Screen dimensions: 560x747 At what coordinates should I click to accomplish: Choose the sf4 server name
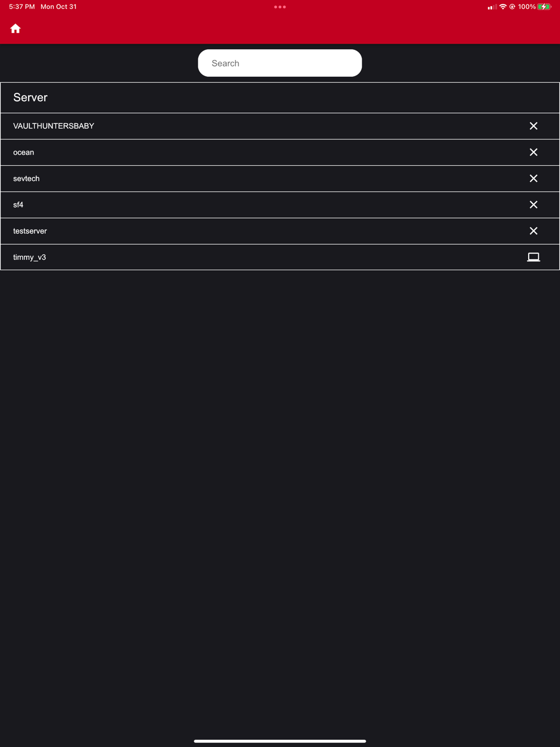click(18, 205)
